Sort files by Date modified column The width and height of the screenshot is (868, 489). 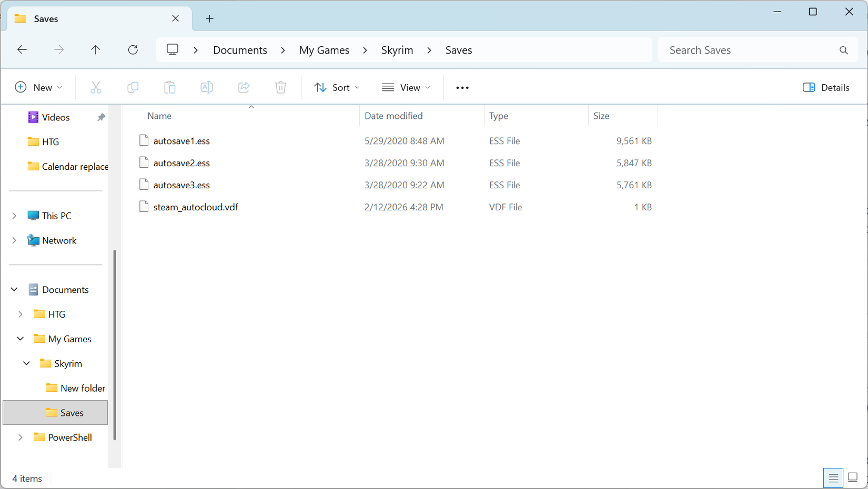393,116
